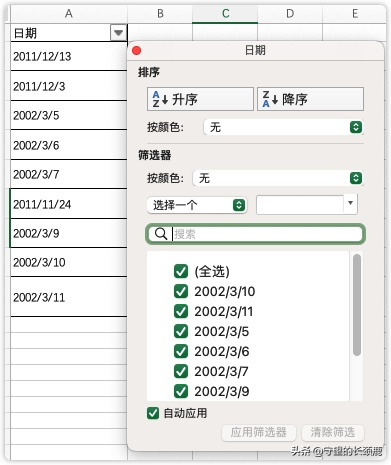391x465 pixels.
Task: Select column E header
Action: (354, 14)
